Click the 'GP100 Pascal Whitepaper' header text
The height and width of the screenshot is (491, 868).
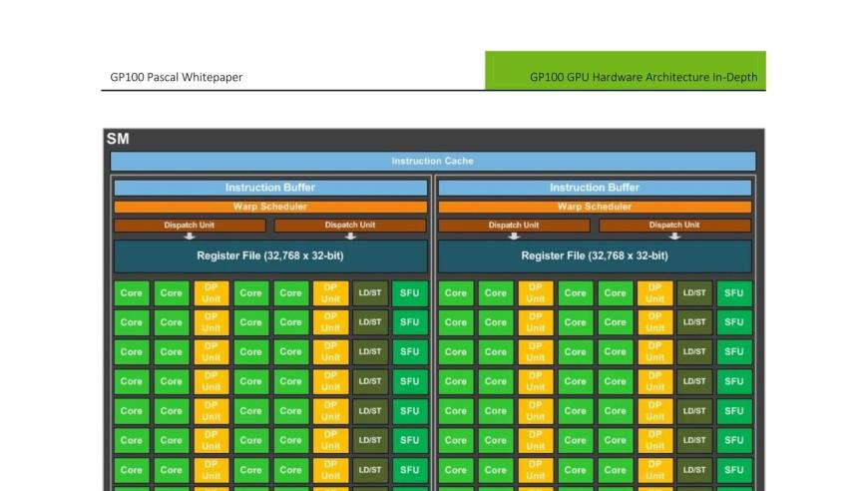[x=176, y=77]
